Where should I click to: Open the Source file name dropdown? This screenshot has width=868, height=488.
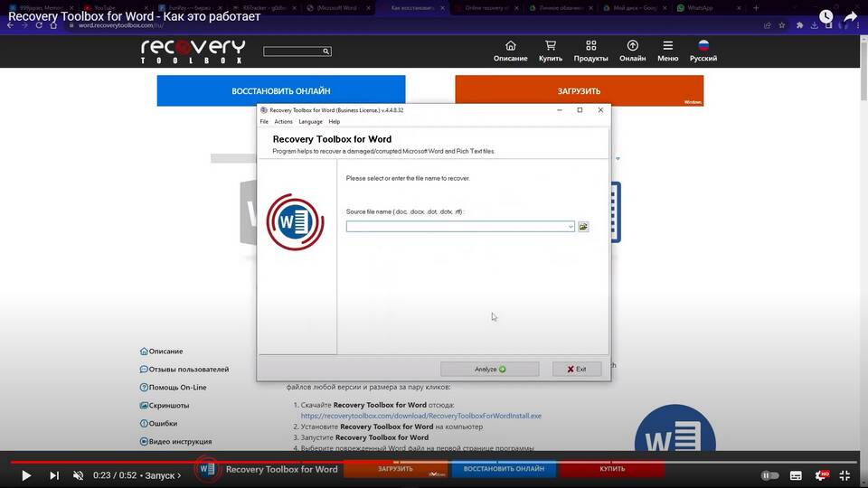(x=571, y=227)
